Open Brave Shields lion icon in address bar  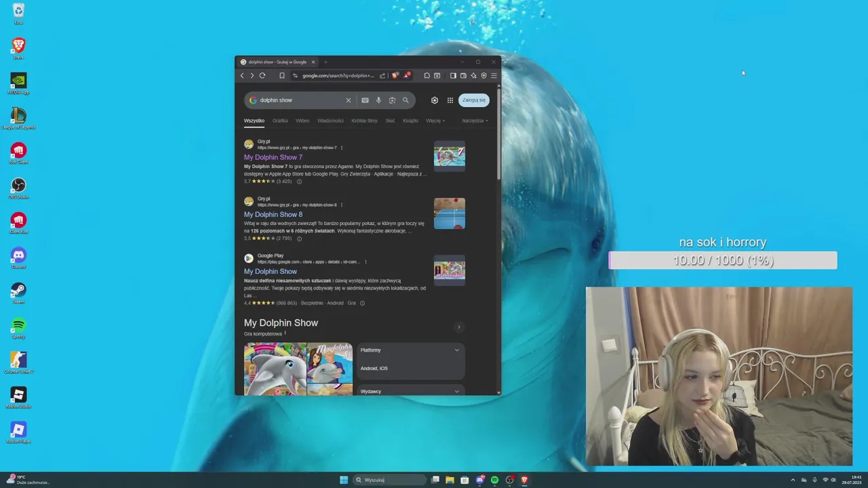coord(395,75)
